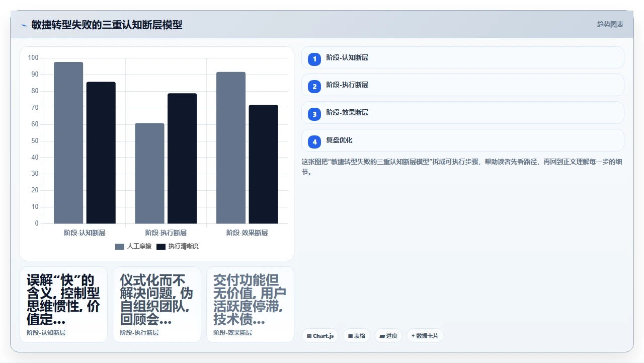This screenshot has width=644, height=363.
Task: Click the 阶段-效果断层 caption under the third card
Action: [x=232, y=333]
